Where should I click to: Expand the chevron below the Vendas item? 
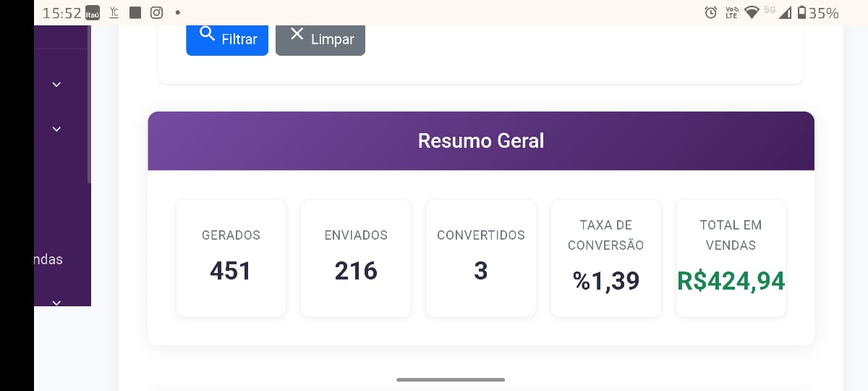56,302
